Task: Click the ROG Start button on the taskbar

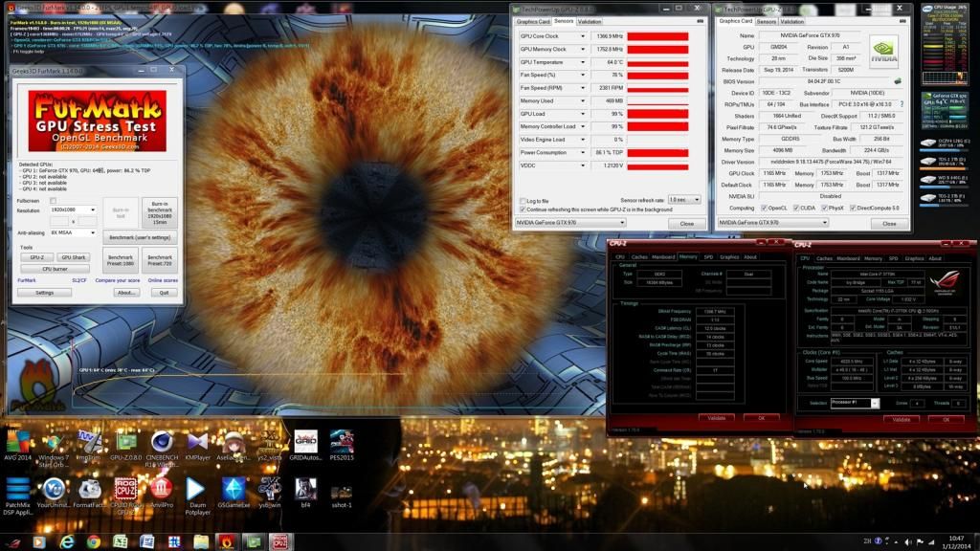Action: click(13, 542)
